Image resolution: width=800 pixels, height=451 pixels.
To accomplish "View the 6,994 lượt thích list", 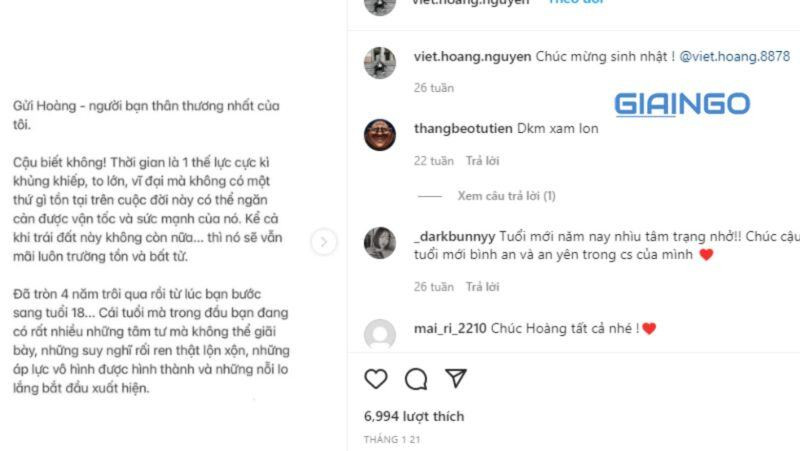I will pyautogui.click(x=414, y=416).
